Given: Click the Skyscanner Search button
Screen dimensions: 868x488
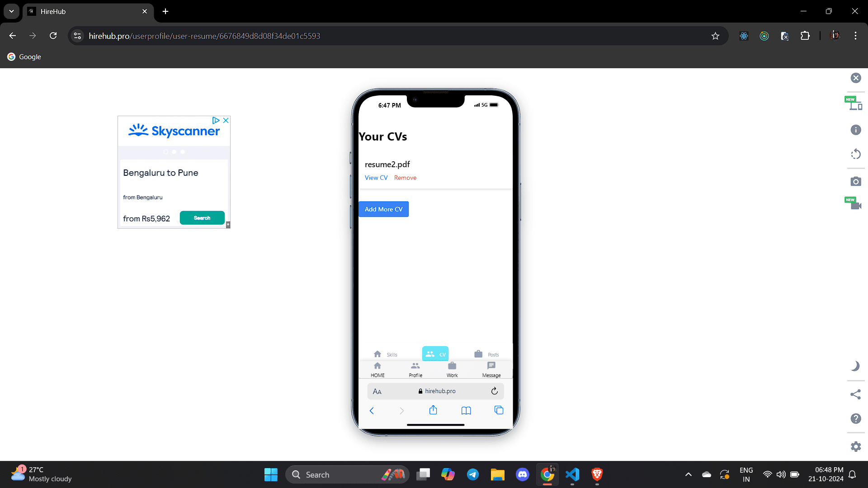Looking at the screenshot, I should (x=202, y=217).
